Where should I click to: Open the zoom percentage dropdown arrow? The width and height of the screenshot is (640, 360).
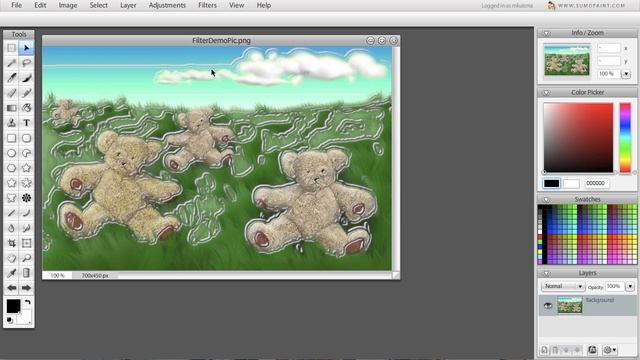pyautogui.click(x=626, y=74)
